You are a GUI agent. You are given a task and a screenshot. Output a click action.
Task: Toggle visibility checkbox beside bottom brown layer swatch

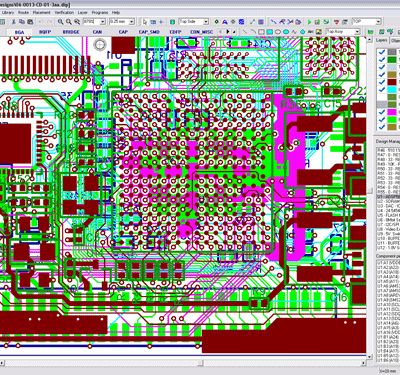tap(382, 127)
